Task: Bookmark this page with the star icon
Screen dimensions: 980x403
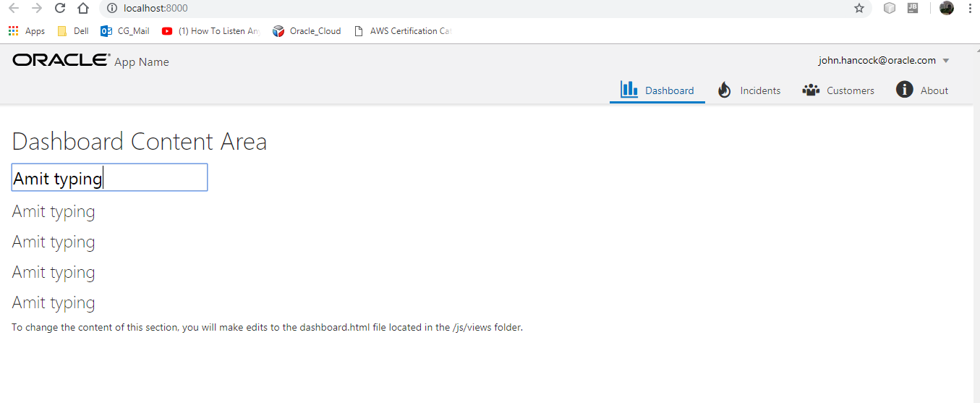Action: 859,8
